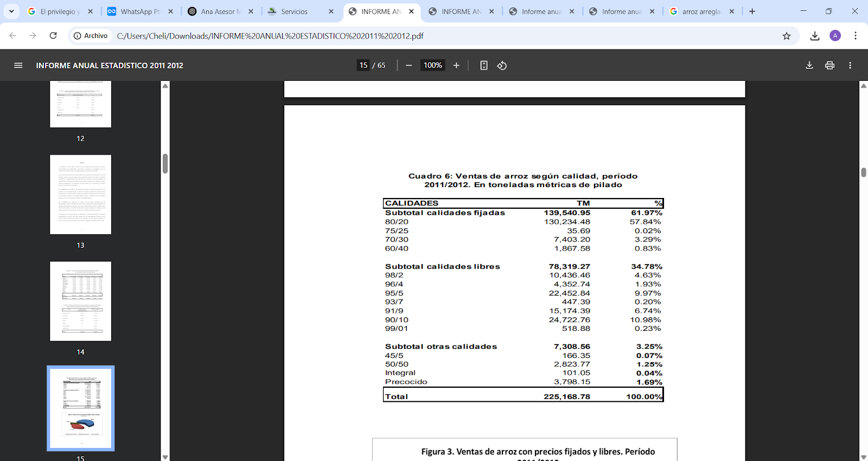Close the Ana Asesor tab
Screen dimensions: 868x461
[251, 11]
